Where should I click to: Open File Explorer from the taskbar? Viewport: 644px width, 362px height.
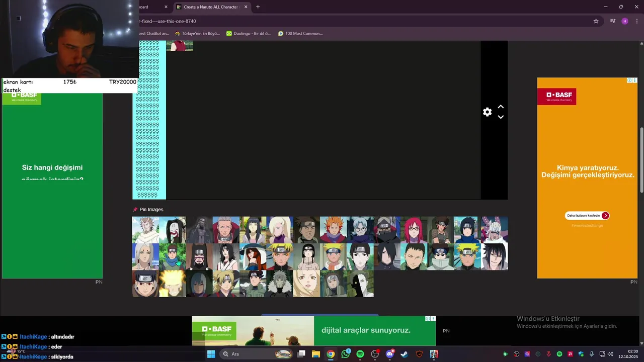316,354
